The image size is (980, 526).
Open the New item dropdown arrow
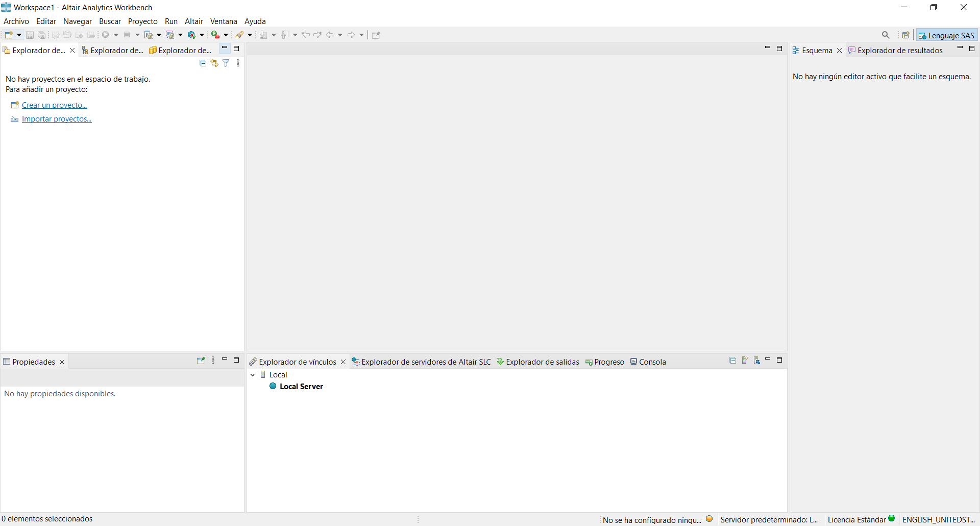(19, 35)
